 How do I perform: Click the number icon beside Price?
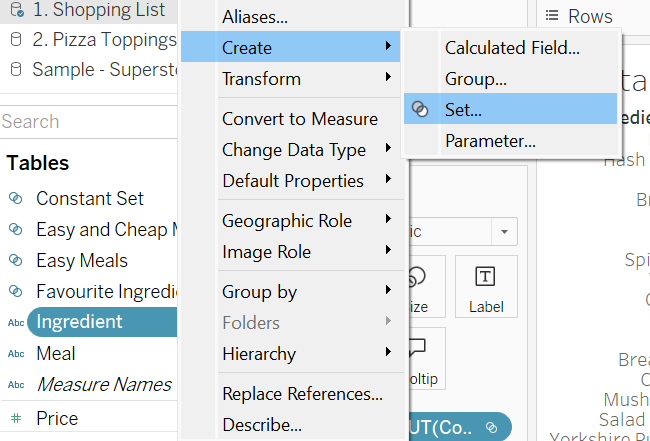(x=16, y=419)
